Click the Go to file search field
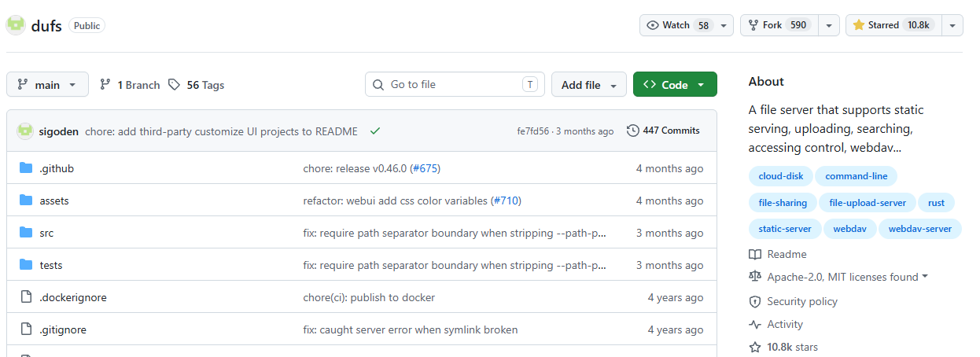The width and height of the screenshot is (980, 357). (455, 84)
